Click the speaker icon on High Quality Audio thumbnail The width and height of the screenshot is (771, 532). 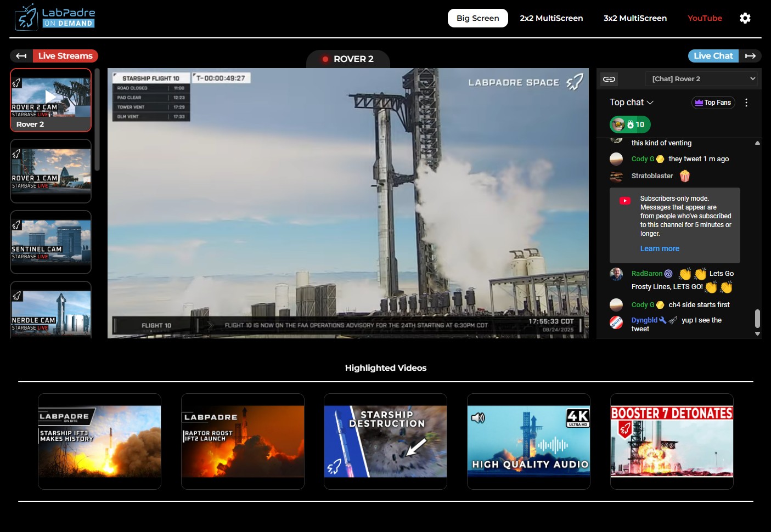click(479, 418)
